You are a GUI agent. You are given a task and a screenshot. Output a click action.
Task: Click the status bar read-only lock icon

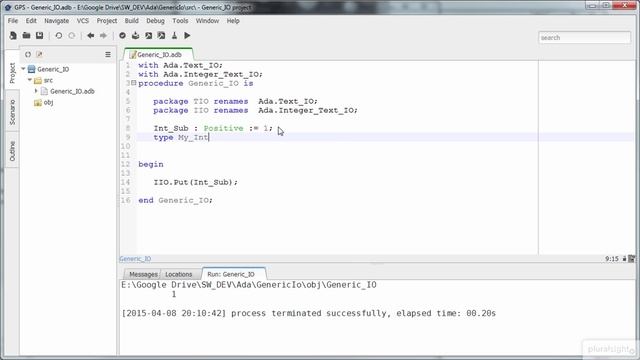coord(624,259)
